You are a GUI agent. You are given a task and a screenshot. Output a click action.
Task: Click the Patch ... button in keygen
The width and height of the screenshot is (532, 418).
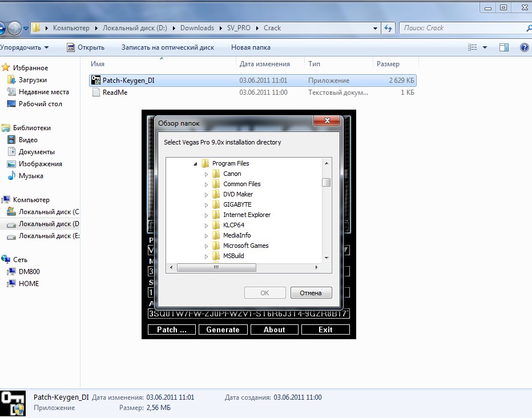(x=172, y=329)
